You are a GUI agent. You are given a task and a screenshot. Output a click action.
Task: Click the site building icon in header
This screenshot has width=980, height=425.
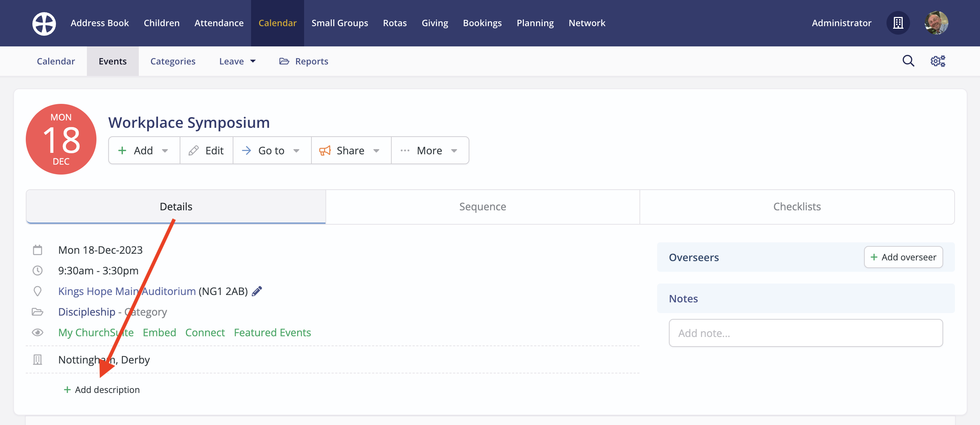(x=898, y=23)
